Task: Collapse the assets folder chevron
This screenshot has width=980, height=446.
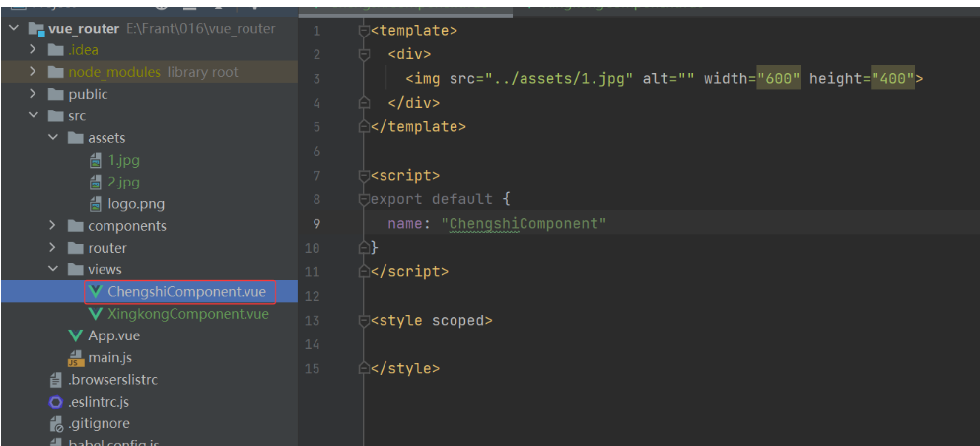Action: pyautogui.click(x=53, y=137)
